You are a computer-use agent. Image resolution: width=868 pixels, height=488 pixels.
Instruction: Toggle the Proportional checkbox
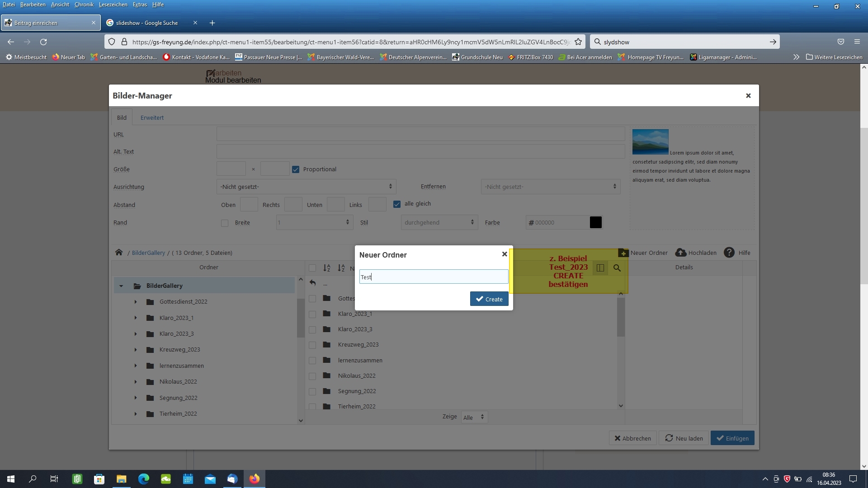pyautogui.click(x=296, y=169)
